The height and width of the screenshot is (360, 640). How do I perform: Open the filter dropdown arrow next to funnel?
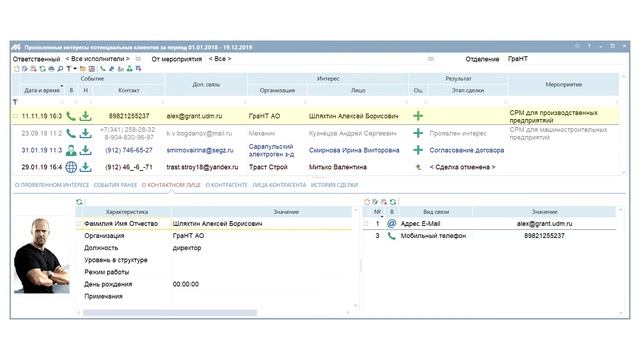pyautogui.click(x=75, y=68)
